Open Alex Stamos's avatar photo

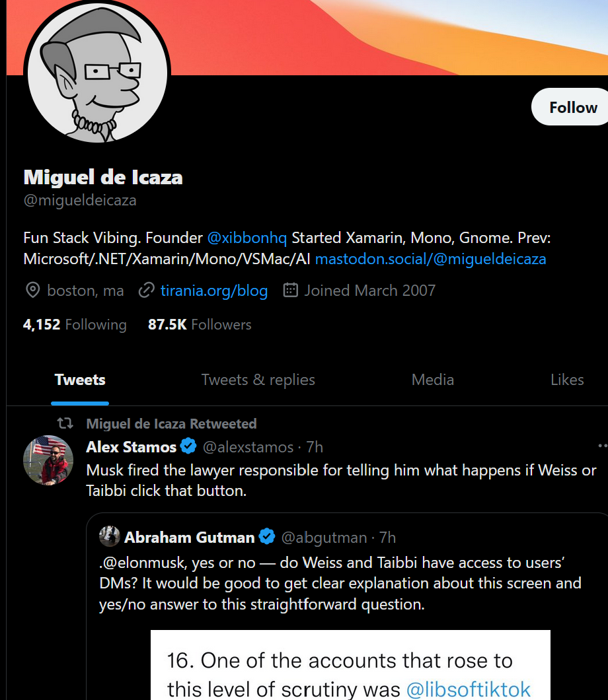pos(48,460)
